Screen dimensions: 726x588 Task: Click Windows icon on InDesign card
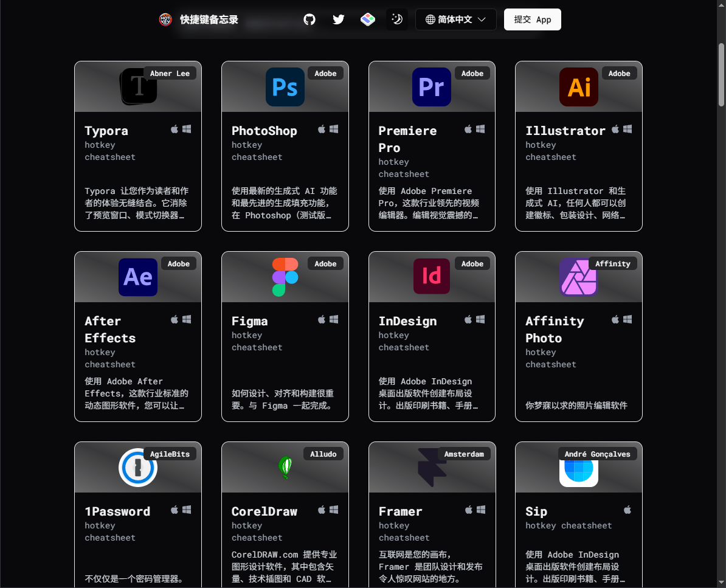point(480,319)
